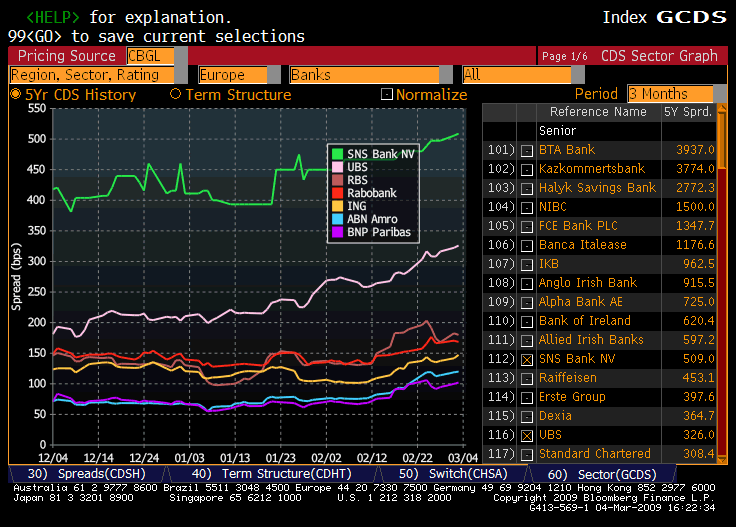The width and height of the screenshot is (736, 527).
Task: Click the blue ABN Amro legend swatch
Action: (337, 219)
